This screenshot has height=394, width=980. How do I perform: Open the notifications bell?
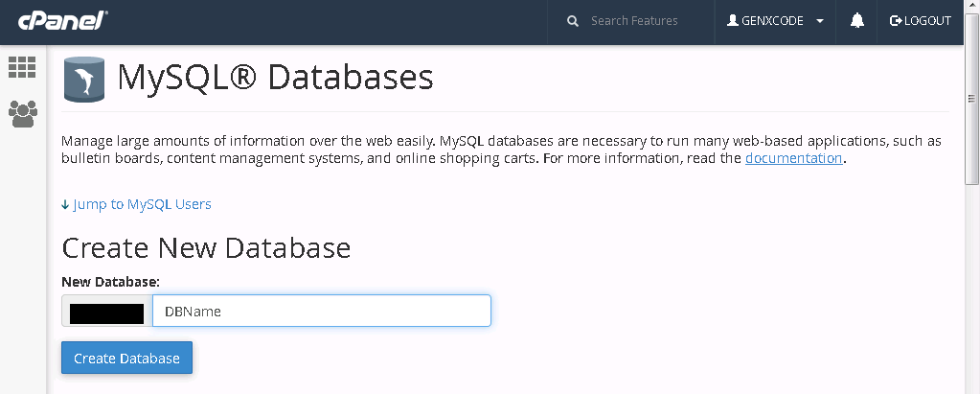click(x=856, y=21)
